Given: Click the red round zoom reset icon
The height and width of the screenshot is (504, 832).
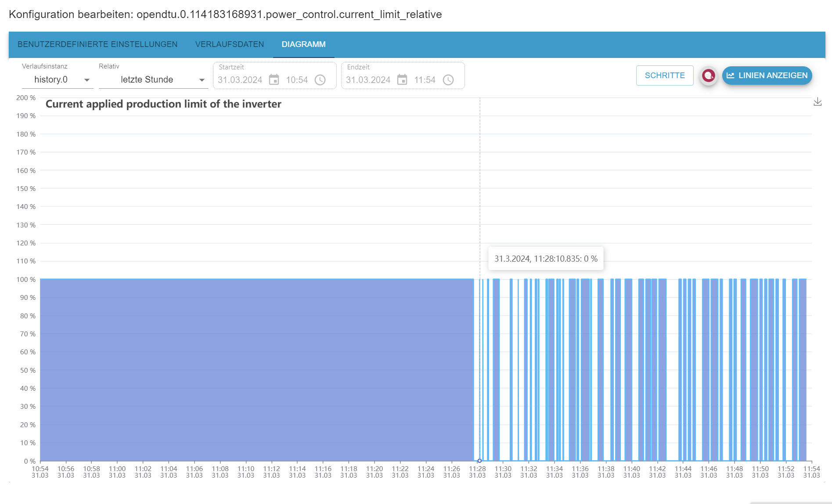Looking at the screenshot, I should (x=709, y=76).
